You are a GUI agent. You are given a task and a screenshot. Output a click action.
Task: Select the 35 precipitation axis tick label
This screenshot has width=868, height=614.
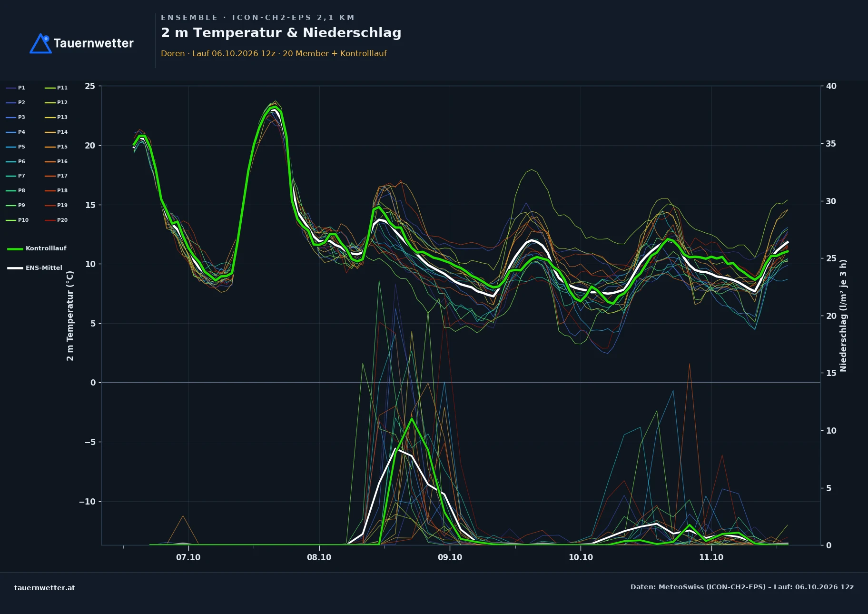tap(831, 144)
